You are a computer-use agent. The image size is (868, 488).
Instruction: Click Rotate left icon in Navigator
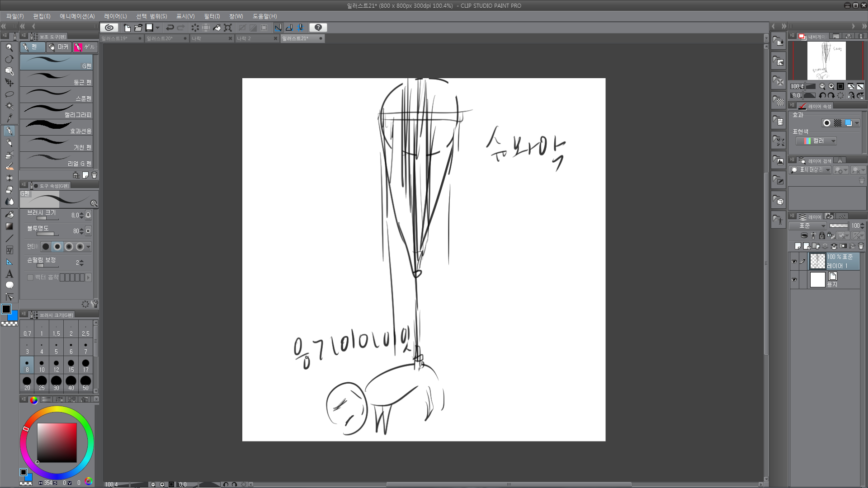pyautogui.click(x=822, y=95)
